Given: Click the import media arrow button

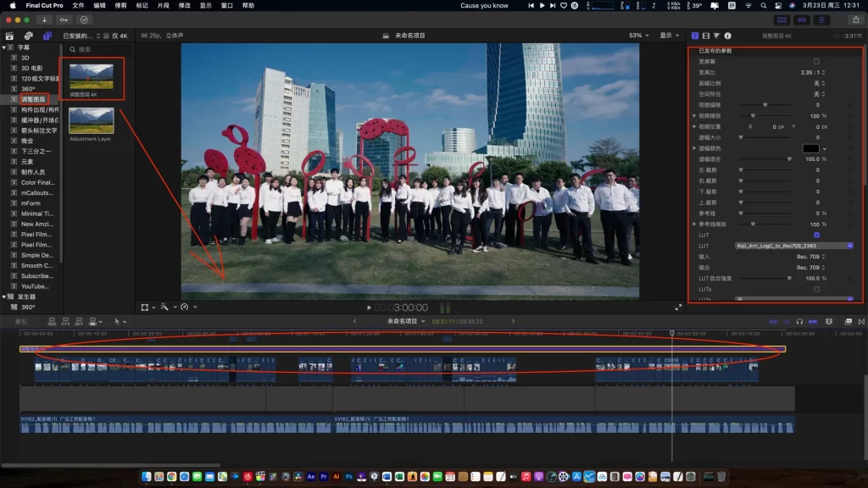Looking at the screenshot, I should (x=44, y=19).
